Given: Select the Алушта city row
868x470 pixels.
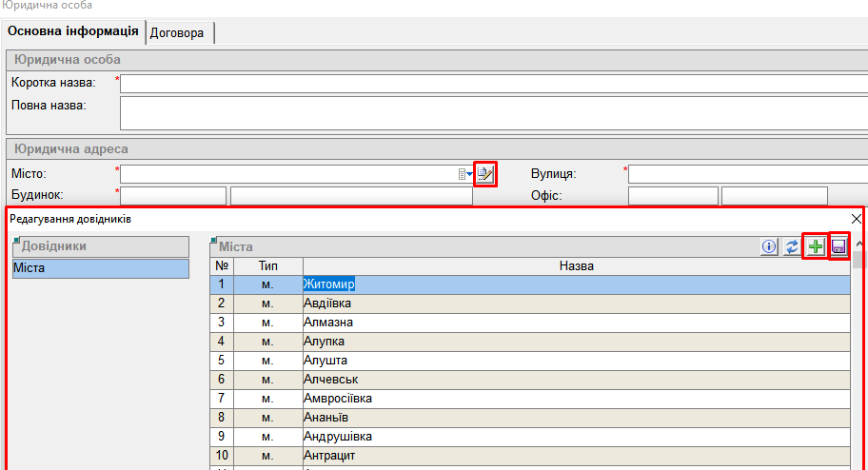Looking at the screenshot, I should coord(576,361).
